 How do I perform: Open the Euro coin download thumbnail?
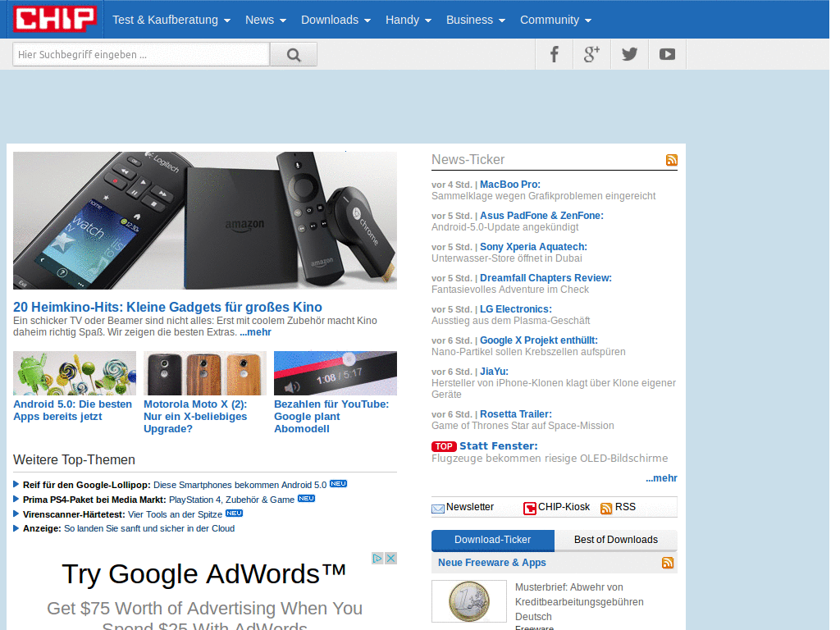point(469,601)
